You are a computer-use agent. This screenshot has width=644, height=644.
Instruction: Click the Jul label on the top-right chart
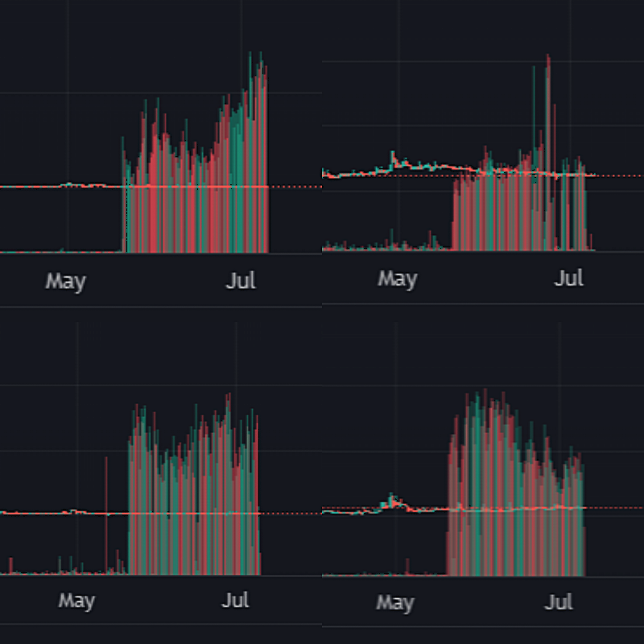pyautogui.click(x=568, y=278)
